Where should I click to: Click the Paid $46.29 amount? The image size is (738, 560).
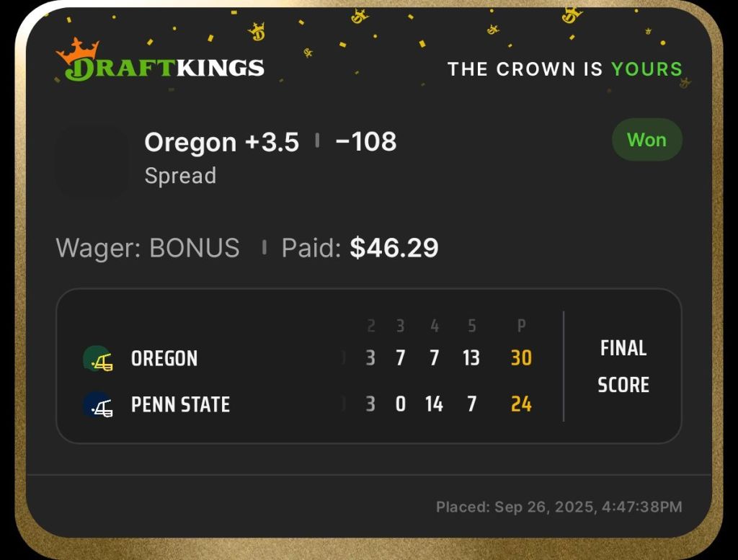point(394,248)
